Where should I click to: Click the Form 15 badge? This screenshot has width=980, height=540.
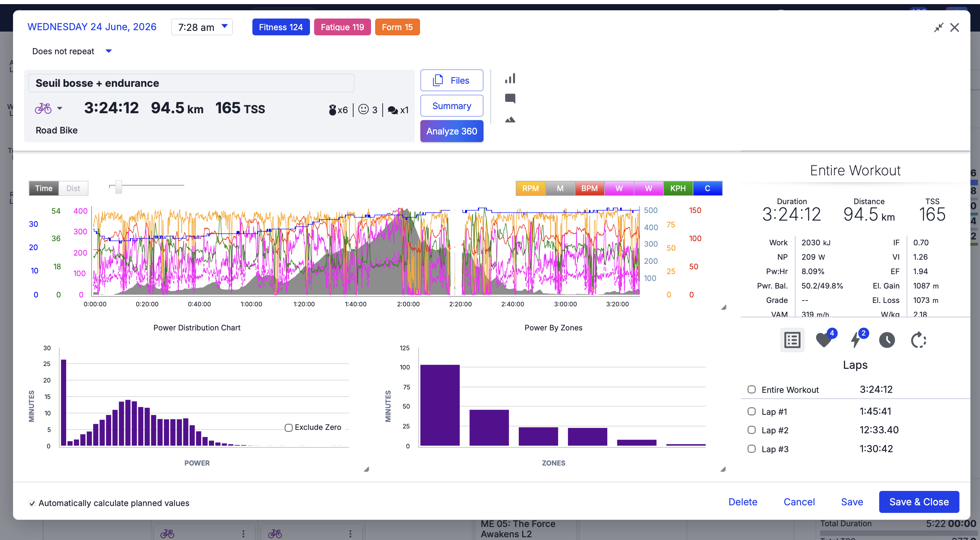coord(397,27)
